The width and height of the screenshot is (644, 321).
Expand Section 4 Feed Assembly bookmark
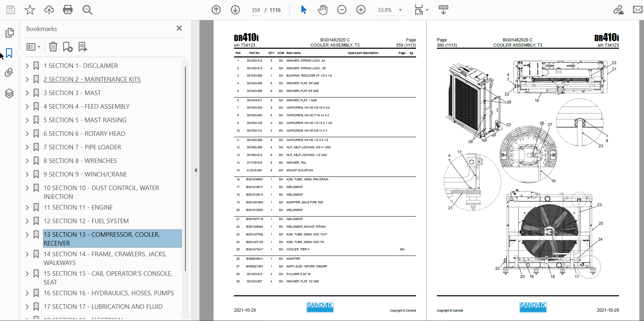pos(27,106)
